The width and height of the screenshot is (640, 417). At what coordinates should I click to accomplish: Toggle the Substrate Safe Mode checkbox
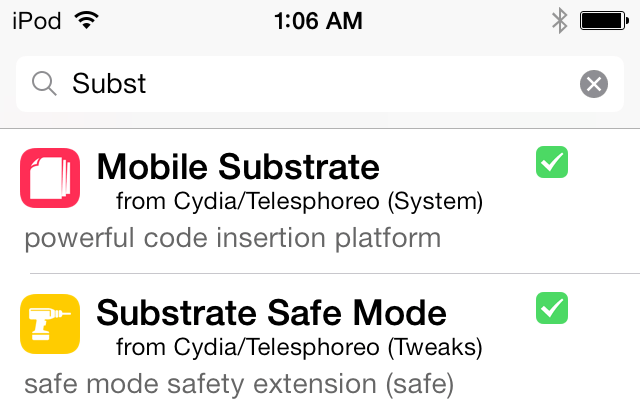click(552, 308)
